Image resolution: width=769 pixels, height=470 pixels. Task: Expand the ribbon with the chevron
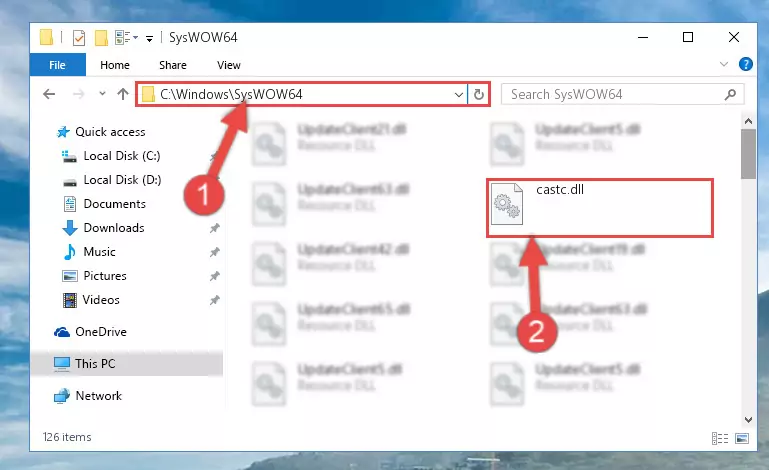click(723, 64)
